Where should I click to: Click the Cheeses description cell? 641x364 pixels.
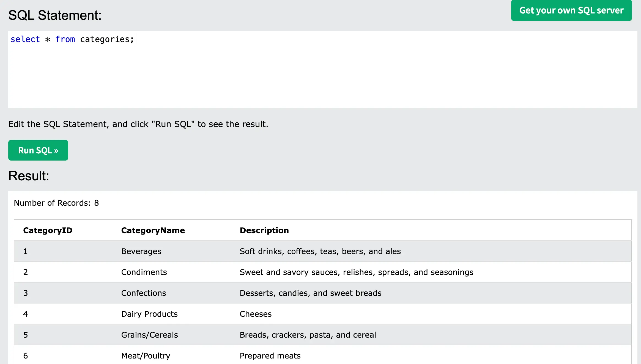(x=256, y=314)
